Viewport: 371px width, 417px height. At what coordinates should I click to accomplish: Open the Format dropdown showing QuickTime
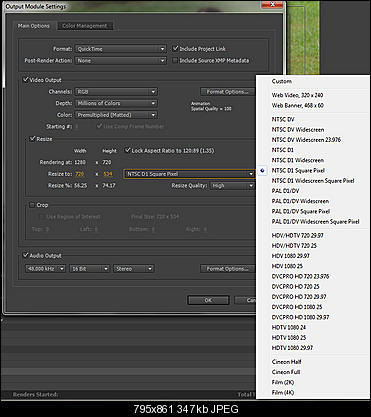121,49
